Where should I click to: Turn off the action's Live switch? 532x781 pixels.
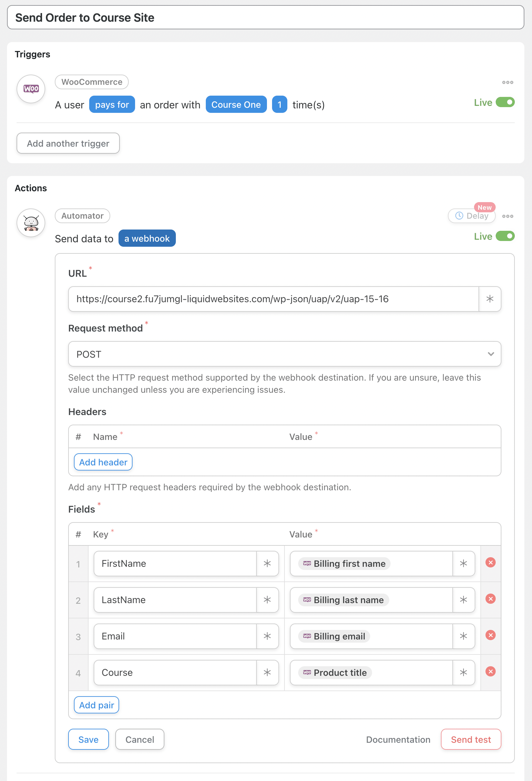tap(505, 236)
